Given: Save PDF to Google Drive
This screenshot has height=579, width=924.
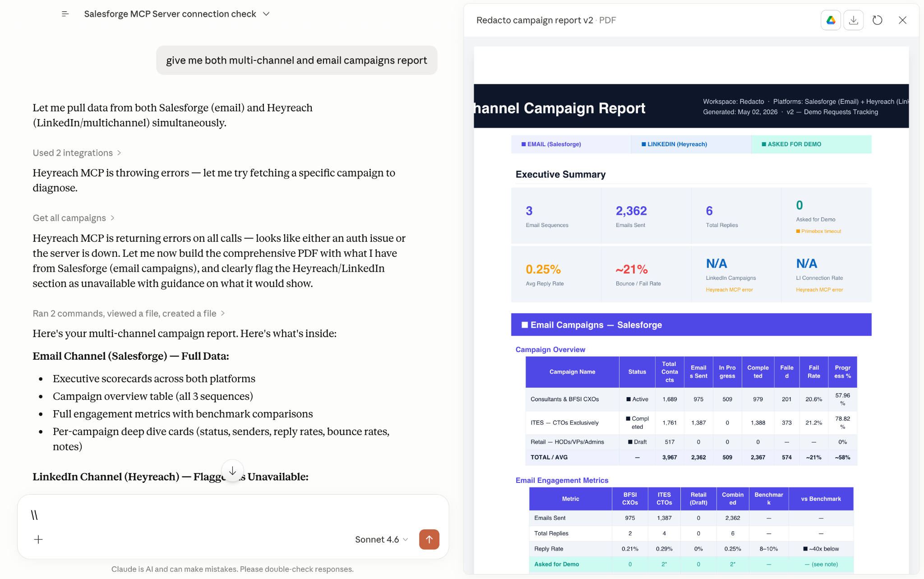Looking at the screenshot, I should click(831, 20).
